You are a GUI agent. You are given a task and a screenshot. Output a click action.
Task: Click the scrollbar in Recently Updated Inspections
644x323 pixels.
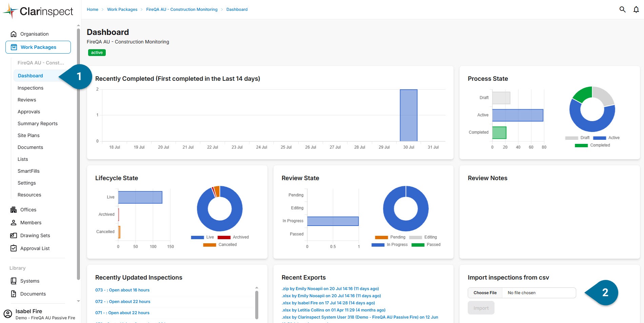[x=257, y=304]
